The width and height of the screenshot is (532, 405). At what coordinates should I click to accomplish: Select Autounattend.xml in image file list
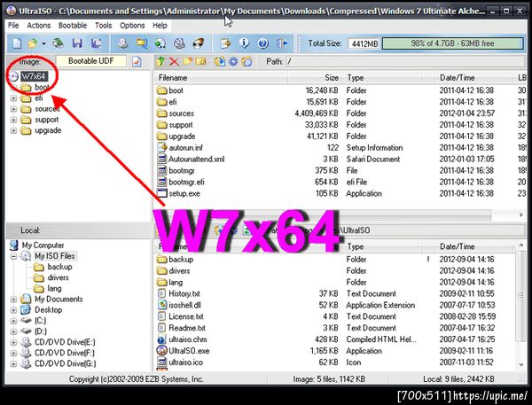pyautogui.click(x=197, y=160)
